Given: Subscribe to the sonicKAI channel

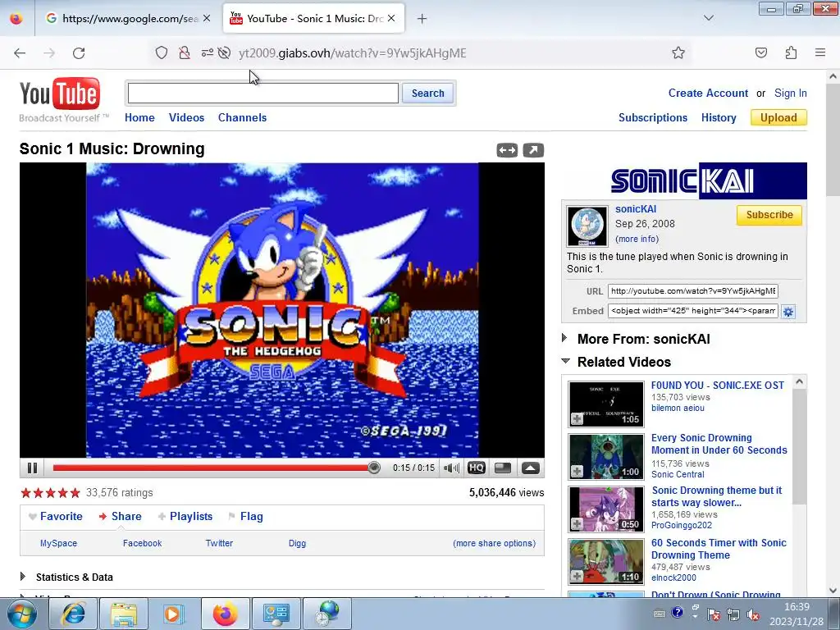Looking at the screenshot, I should [x=769, y=215].
